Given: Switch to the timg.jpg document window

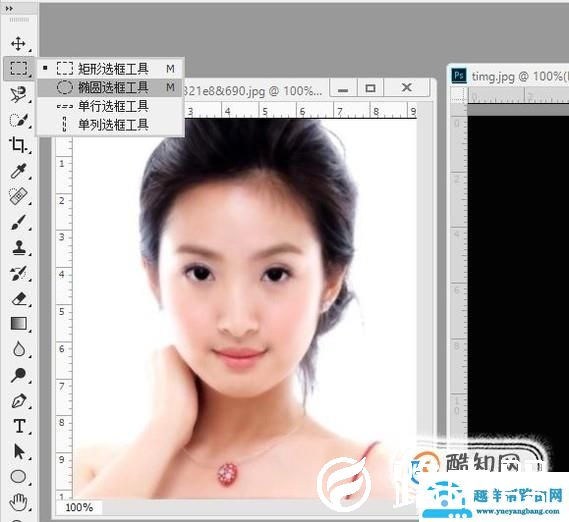Looking at the screenshot, I should point(508,76).
